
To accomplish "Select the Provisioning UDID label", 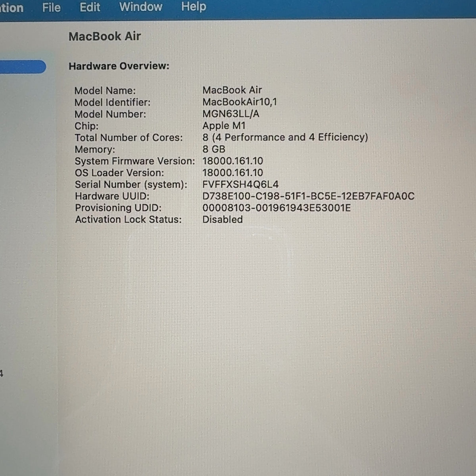I will [118, 208].
